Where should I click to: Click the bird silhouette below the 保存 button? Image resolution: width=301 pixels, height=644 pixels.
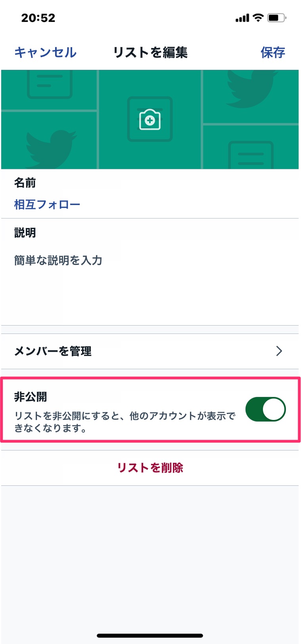click(x=251, y=88)
